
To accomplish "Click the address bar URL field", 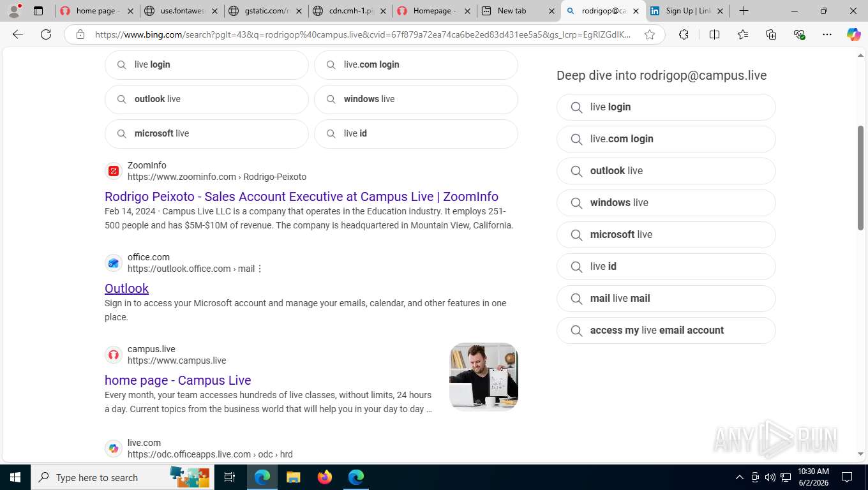I will click(x=364, y=34).
